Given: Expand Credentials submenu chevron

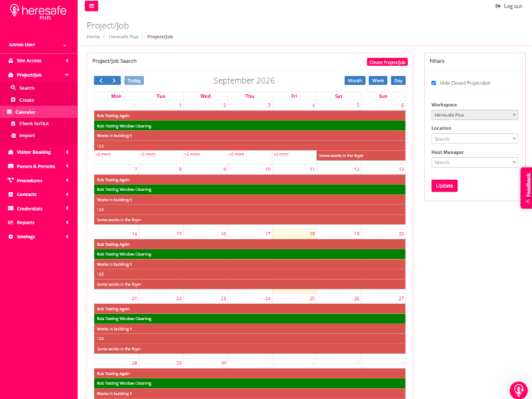Looking at the screenshot, I should [67, 209].
